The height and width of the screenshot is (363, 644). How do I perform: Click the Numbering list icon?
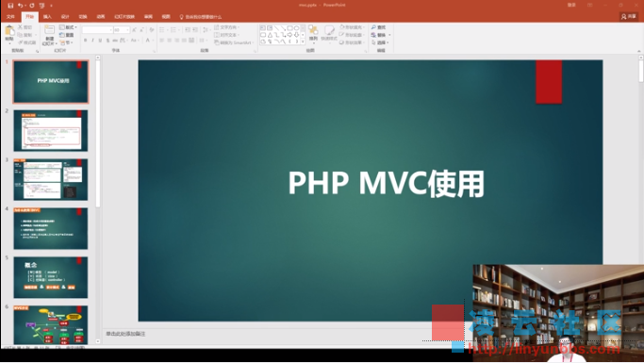[x=174, y=30]
